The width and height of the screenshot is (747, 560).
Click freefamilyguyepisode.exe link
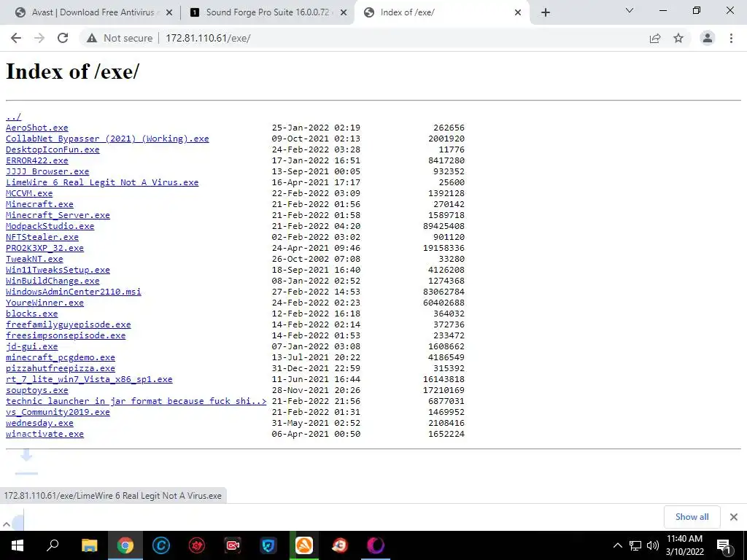click(x=68, y=324)
